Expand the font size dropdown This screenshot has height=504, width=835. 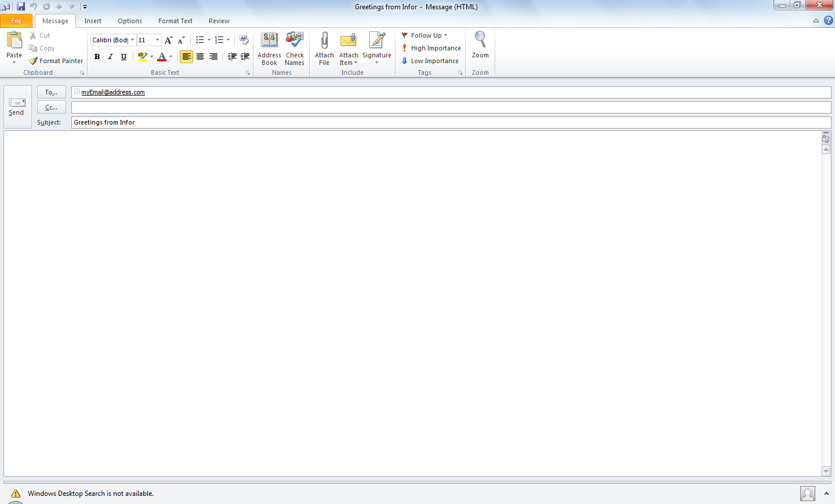157,40
